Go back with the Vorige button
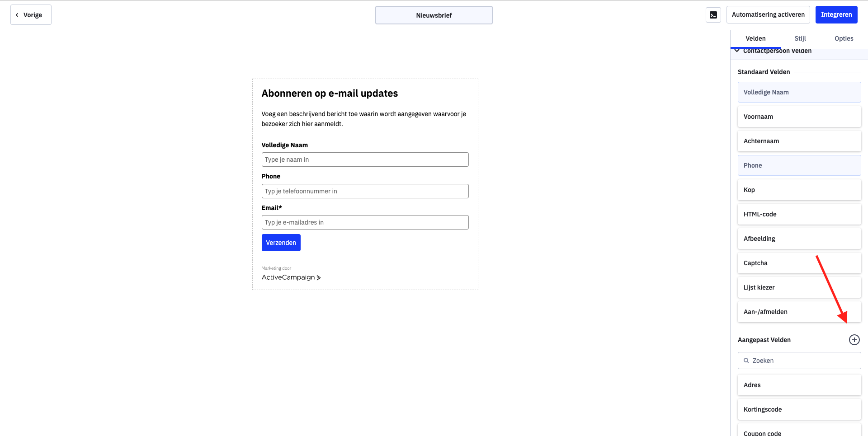 [31, 15]
